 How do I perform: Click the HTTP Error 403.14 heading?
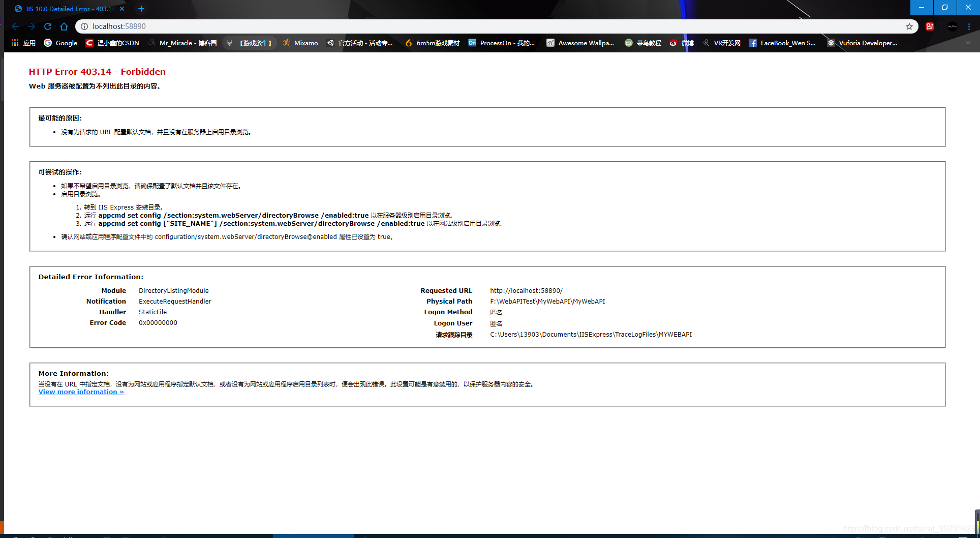(x=97, y=72)
